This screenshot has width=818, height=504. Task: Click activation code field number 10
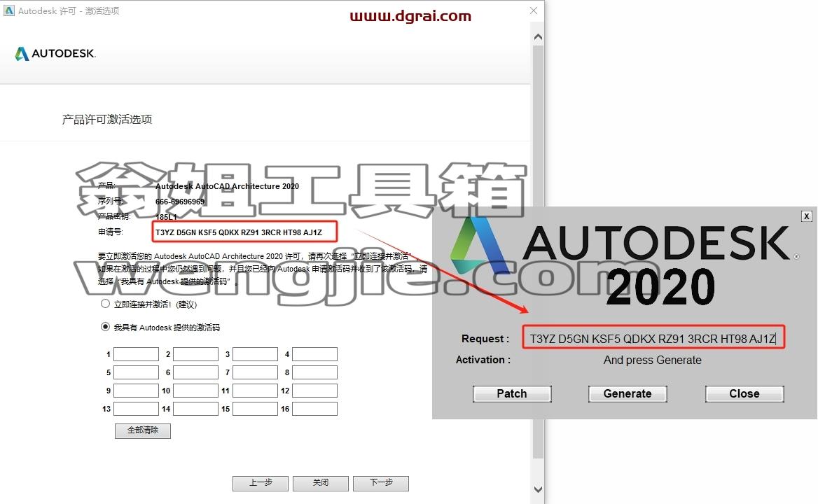[195, 391]
